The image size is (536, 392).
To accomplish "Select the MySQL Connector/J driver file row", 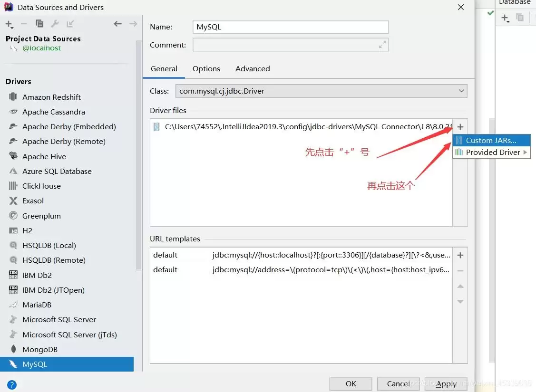I will 302,127.
